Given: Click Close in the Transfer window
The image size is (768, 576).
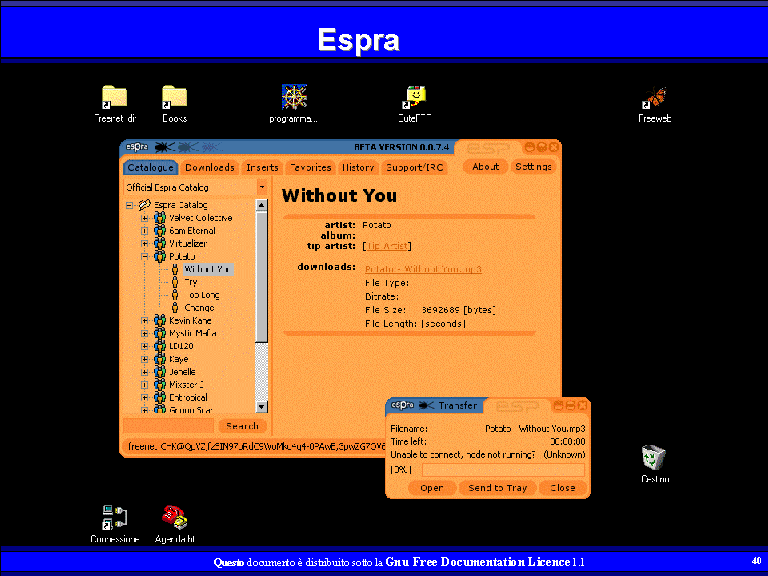Looking at the screenshot, I should [x=563, y=488].
